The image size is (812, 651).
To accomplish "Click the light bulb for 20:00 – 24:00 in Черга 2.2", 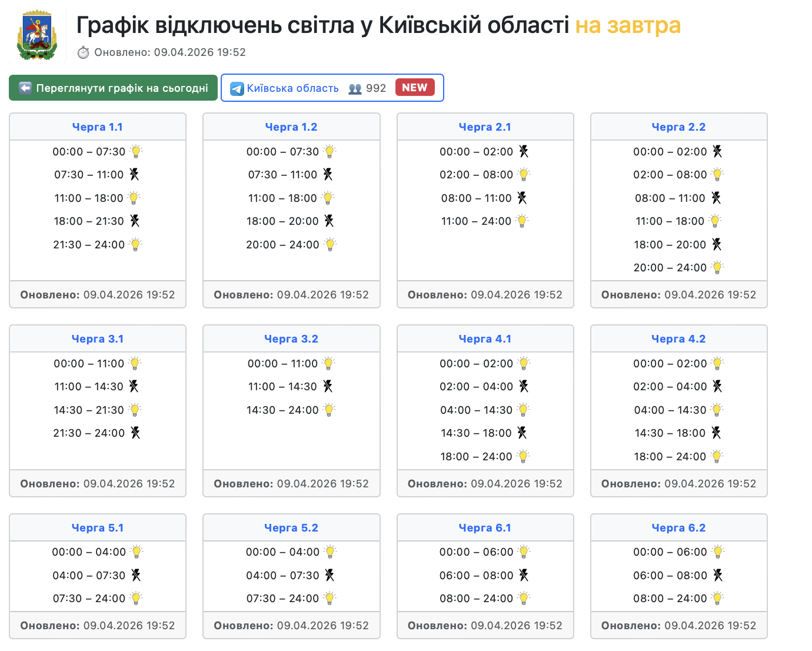I will point(717,267).
